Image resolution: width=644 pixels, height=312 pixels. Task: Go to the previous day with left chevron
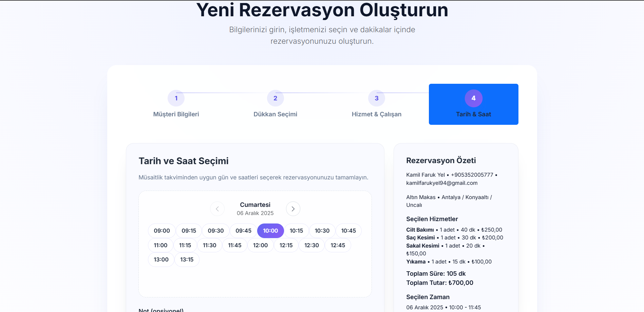(x=217, y=209)
